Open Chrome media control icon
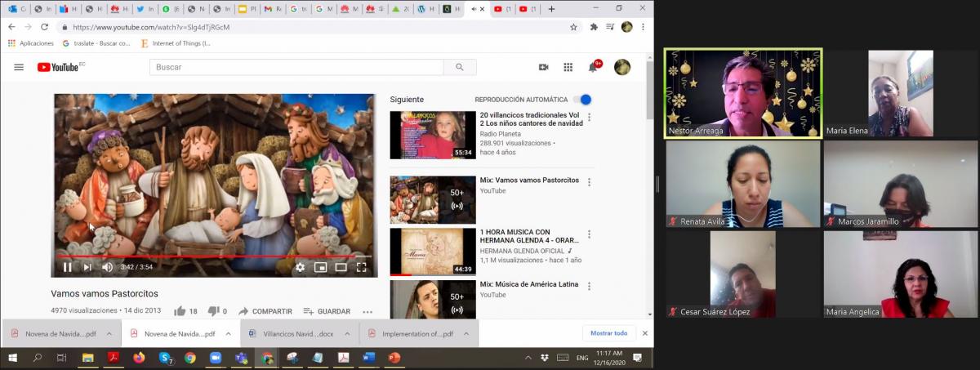This screenshot has height=370, width=980. pyautogui.click(x=610, y=27)
